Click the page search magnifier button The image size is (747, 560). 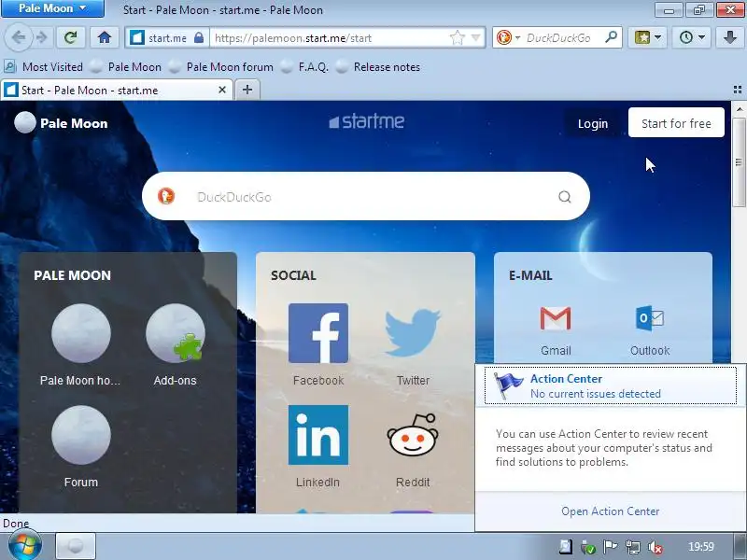[565, 197]
